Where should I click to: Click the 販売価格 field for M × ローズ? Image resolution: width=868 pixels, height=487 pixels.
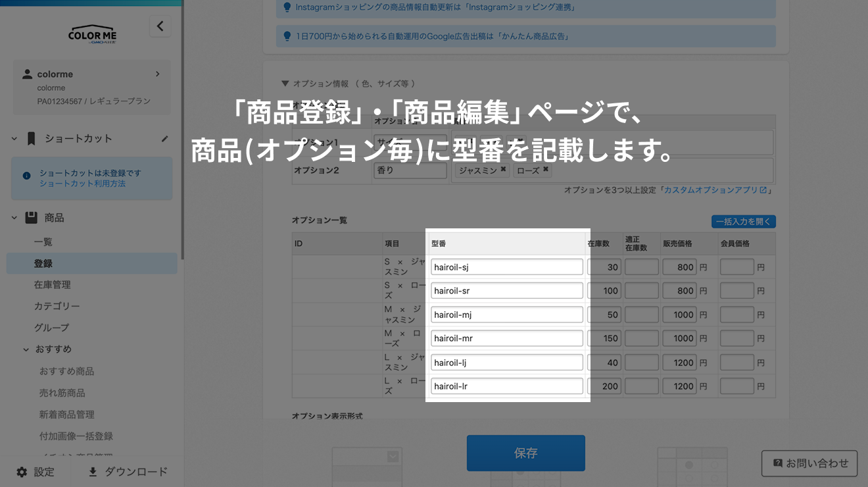(x=680, y=338)
